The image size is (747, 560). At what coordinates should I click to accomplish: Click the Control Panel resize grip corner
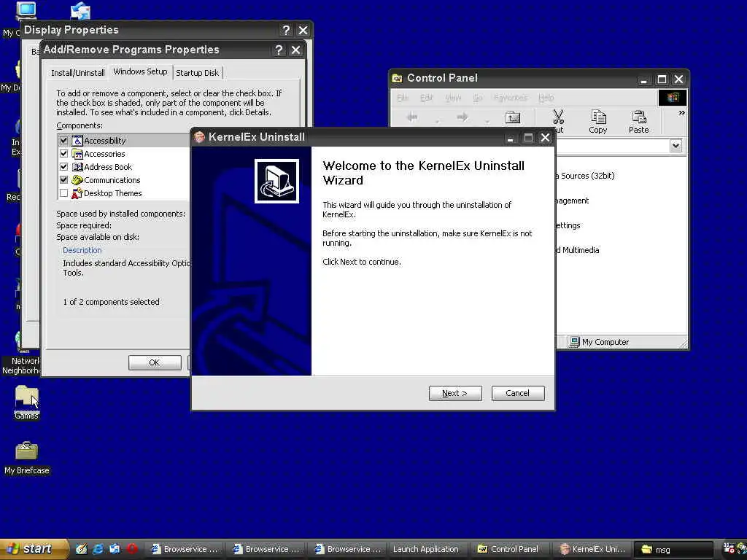click(684, 343)
